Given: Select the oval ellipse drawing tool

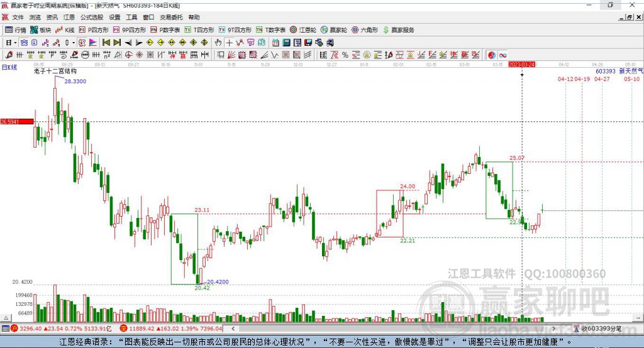Looking at the screenshot, I should (85, 55).
